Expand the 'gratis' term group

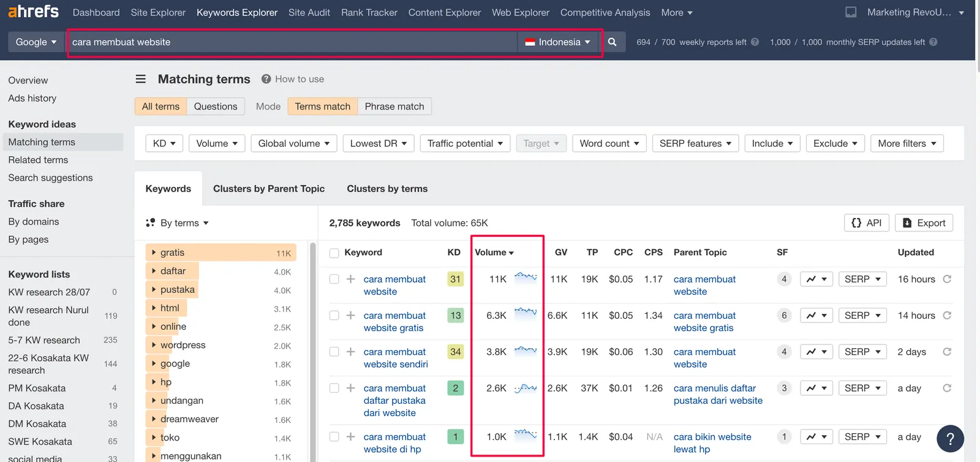154,253
